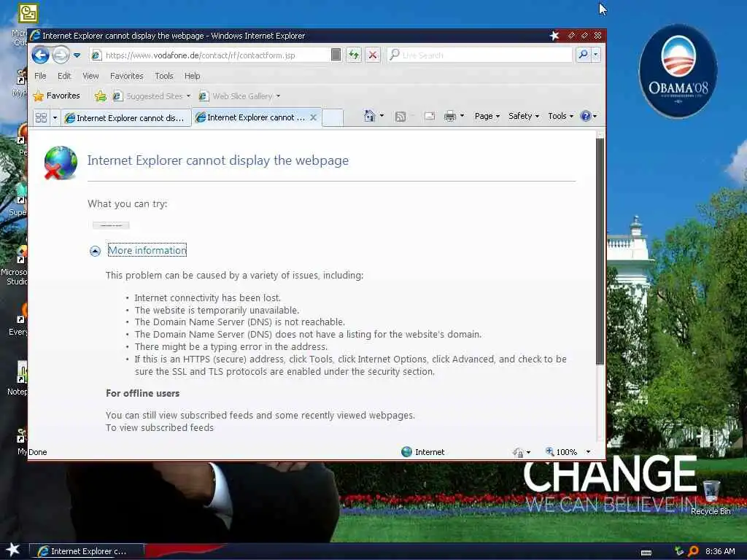
Task: Open the File menu
Action: point(41,76)
